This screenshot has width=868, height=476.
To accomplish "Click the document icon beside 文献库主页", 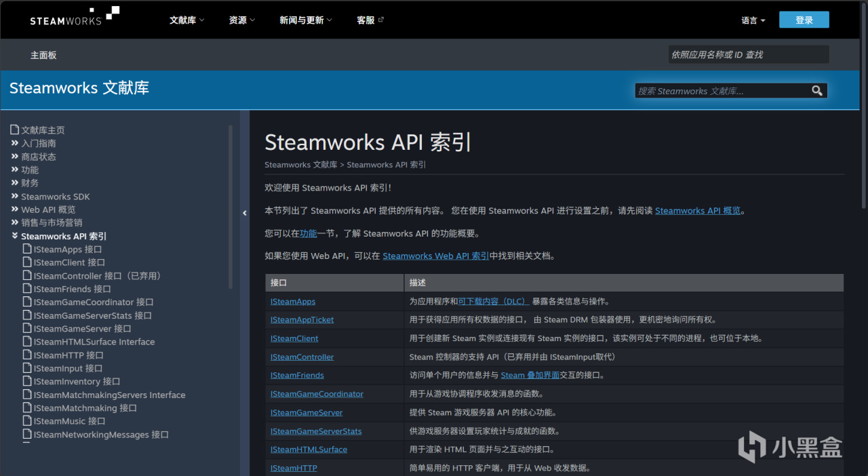I will tap(15, 130).
